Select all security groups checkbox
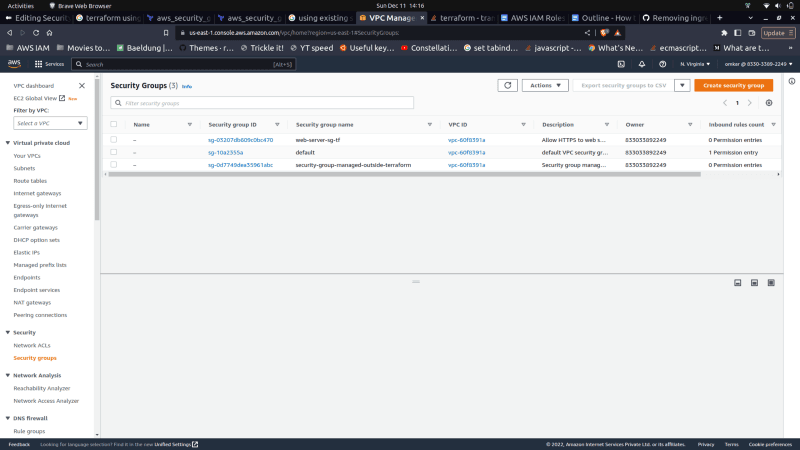 (x=114, y=124)
